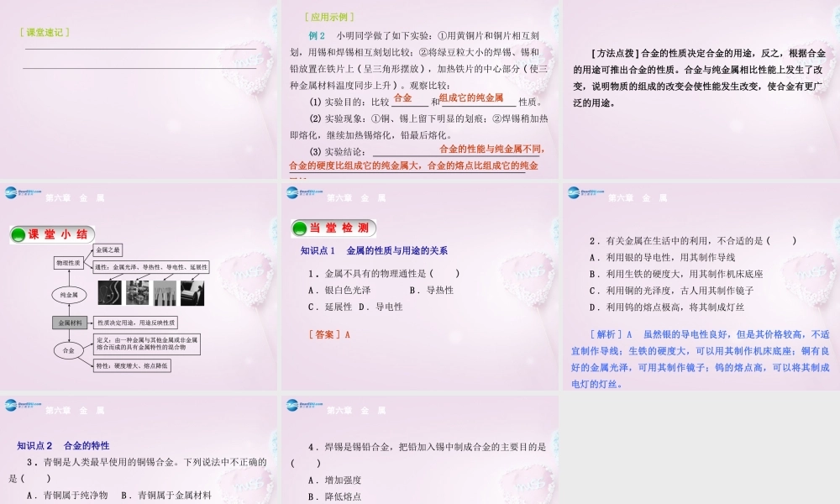Click the 金属之最 node in the diagram
This screenshot has height=504, width=840.
(x=108, y=249)
